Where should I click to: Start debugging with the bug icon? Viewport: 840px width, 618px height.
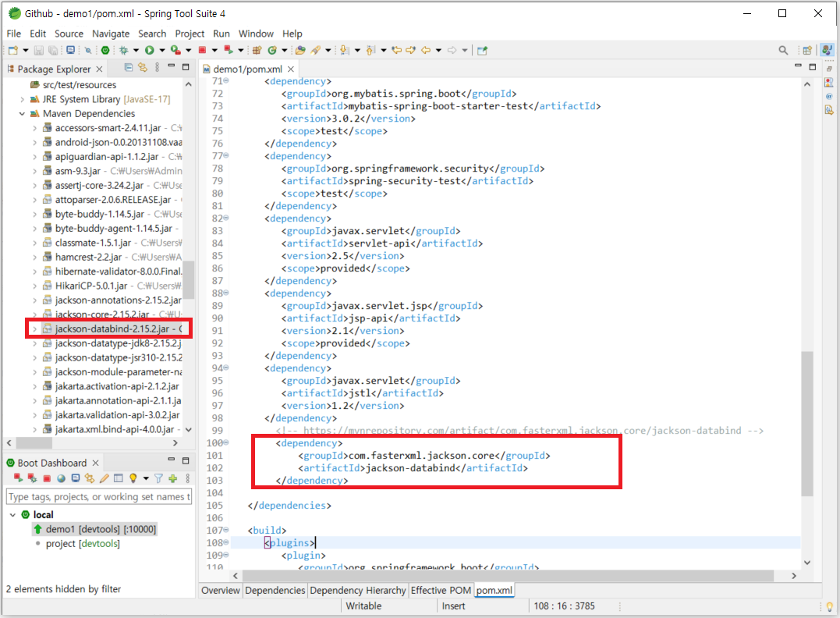(x=124, y=51)
